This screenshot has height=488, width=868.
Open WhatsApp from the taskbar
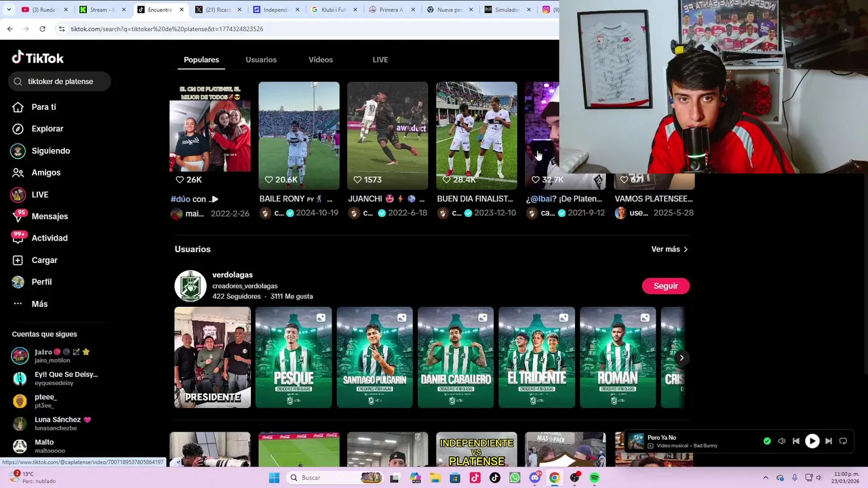(515, 478)
